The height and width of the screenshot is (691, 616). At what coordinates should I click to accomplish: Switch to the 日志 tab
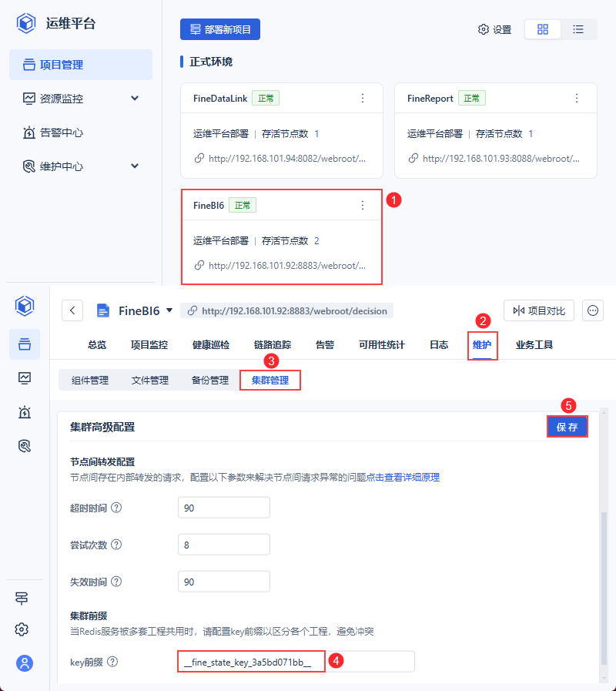click(439, 345)
